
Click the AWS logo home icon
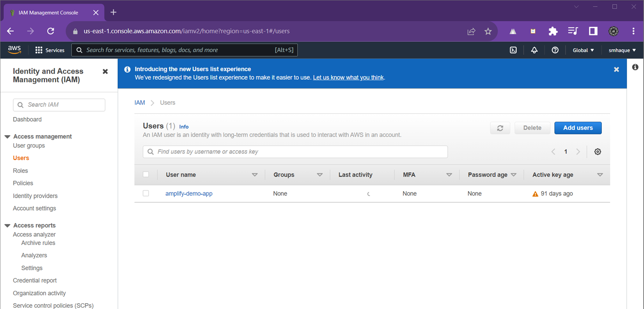(14, 50)
